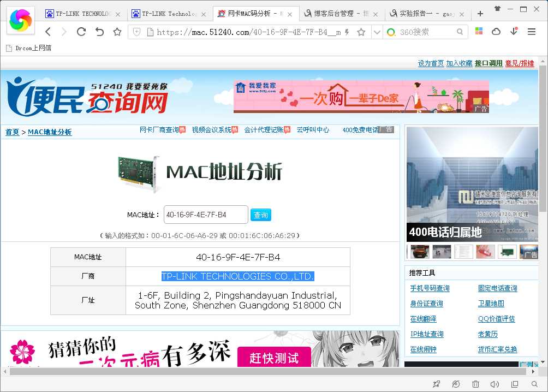548x392 pixels.
Task: Reload the page with refresh icon
Action: pyautogui.click(x=81, y=32)
